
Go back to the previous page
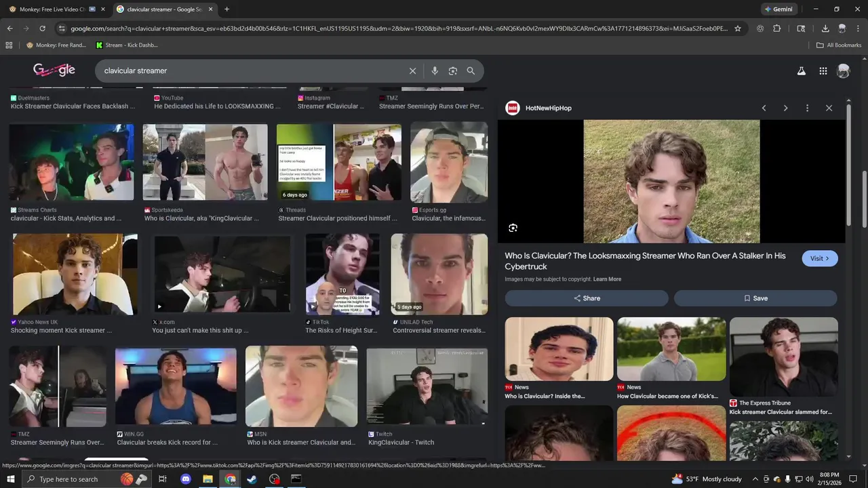pyautogui.click(x=9, y=28)
